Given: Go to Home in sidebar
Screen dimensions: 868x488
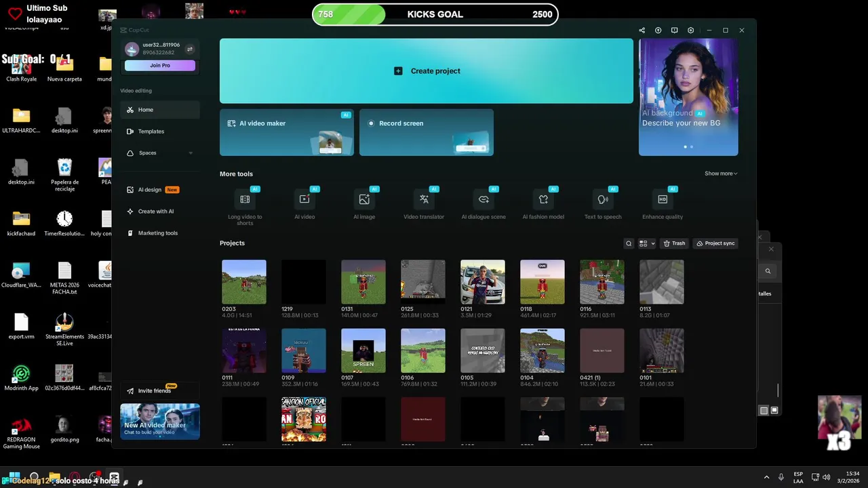Looking at the screenshot, I should 160,110.
